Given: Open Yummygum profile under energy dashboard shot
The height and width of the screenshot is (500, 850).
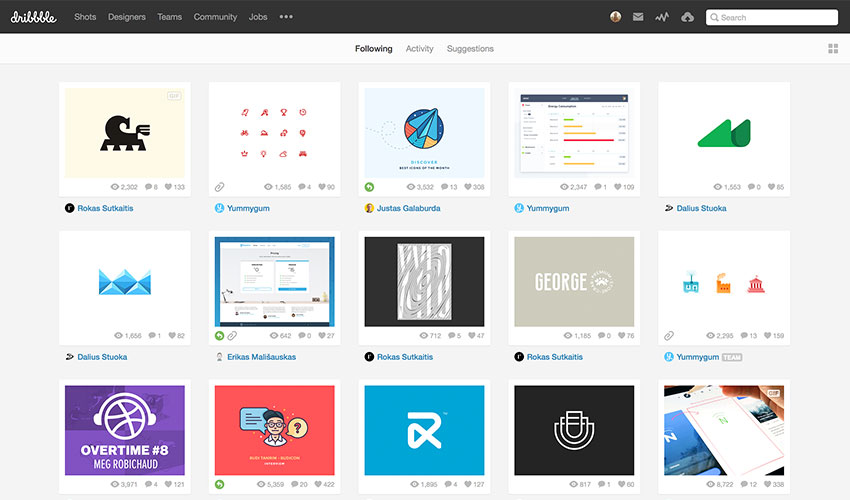Looking at the screenshot, I should (x=548, y=208).
